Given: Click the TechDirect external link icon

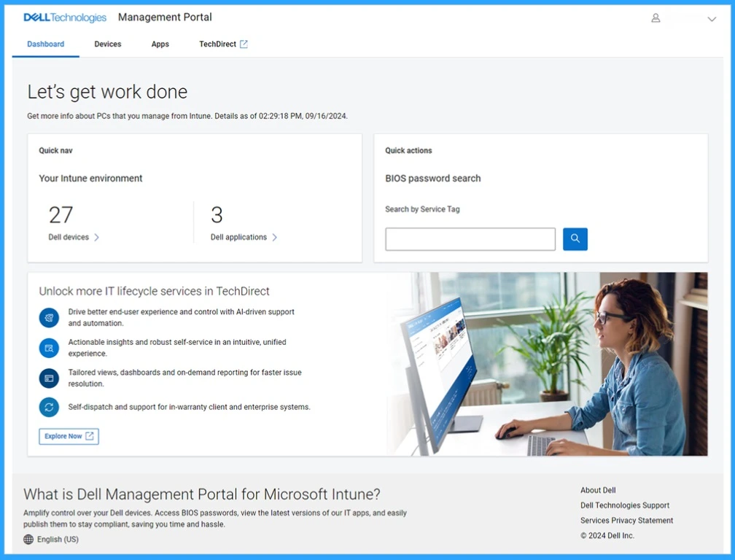Looking at the screenshot, I should pyautogui.click(x=244, y=44).
